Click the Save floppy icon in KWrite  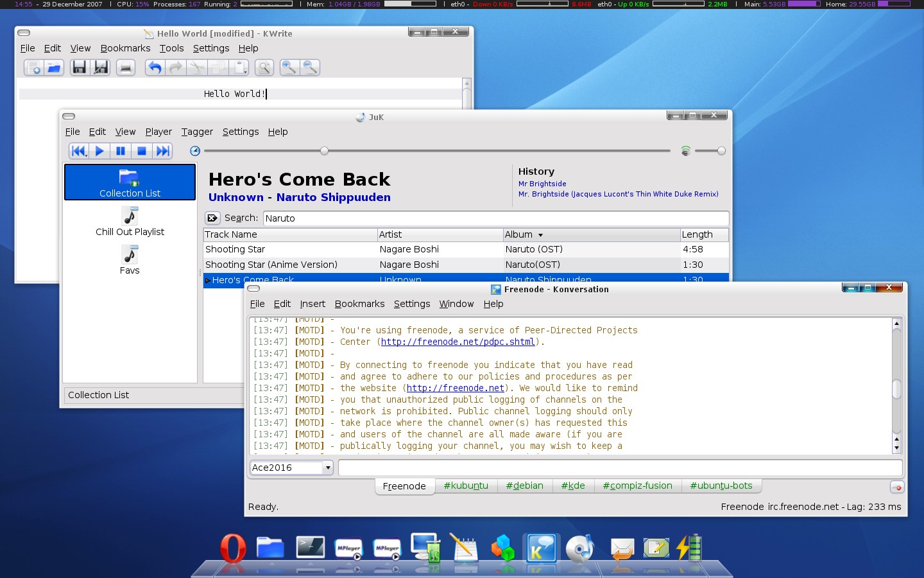(80, 67)
